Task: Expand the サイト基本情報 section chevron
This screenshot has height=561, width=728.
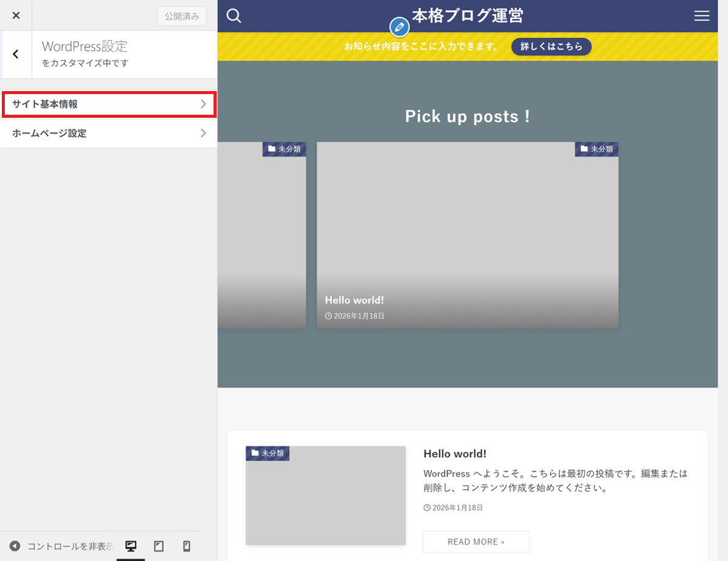Action: [203, 104]
